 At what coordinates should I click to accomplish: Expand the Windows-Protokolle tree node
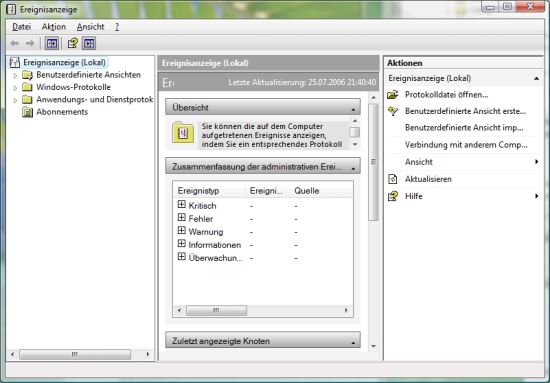click(x=15, y=88)
